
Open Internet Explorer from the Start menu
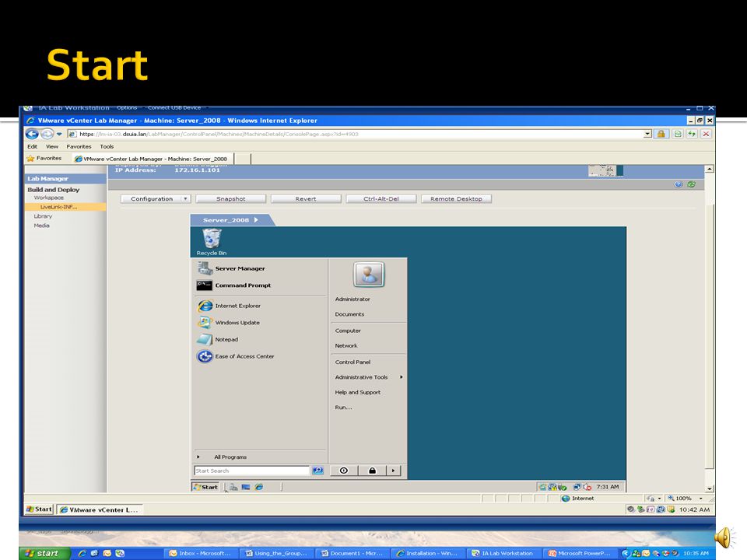pyautogui.click(x=229, y=306)
